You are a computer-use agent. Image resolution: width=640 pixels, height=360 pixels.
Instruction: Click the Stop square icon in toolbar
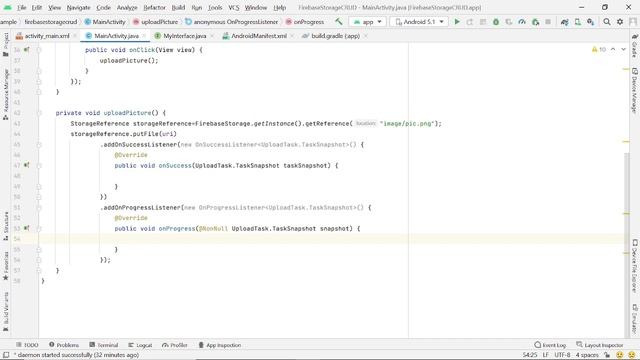(x=548, y=22)
